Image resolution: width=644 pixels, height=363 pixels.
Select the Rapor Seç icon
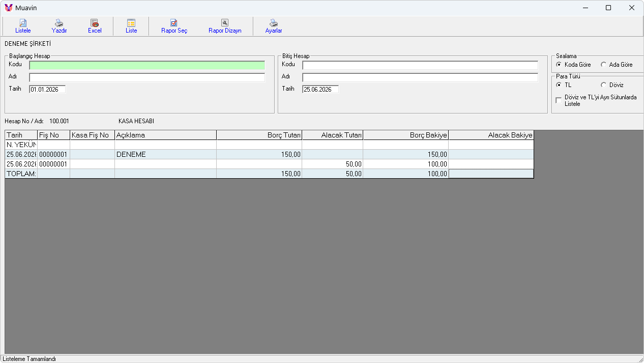pyautogui.click(x=174, y=23)
